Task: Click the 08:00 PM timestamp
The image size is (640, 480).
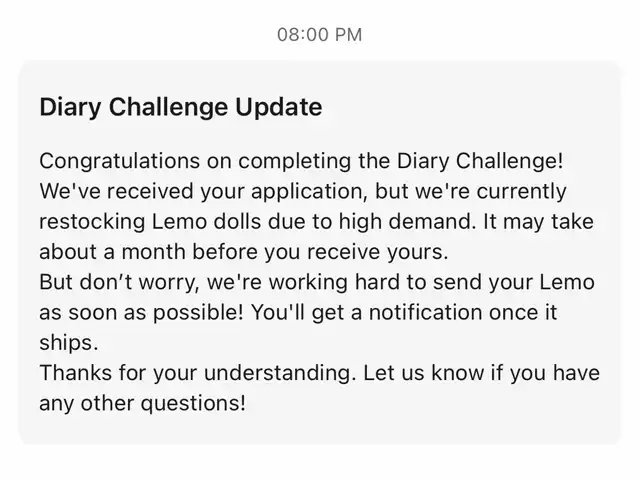Action: 320,35
